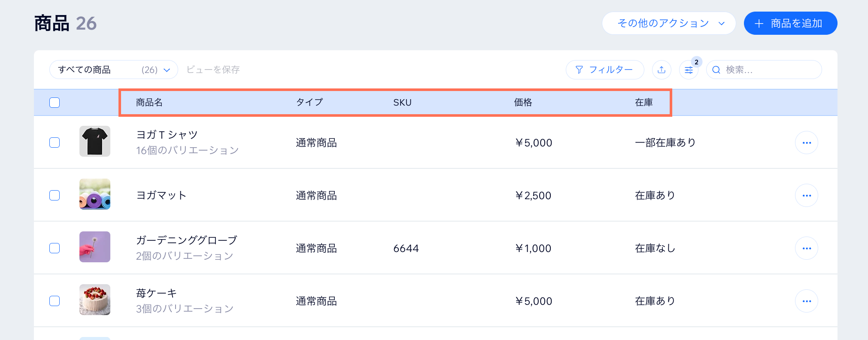Click 16個のバリエーション text
868x340 pixels.
click(x=187, y=150)
